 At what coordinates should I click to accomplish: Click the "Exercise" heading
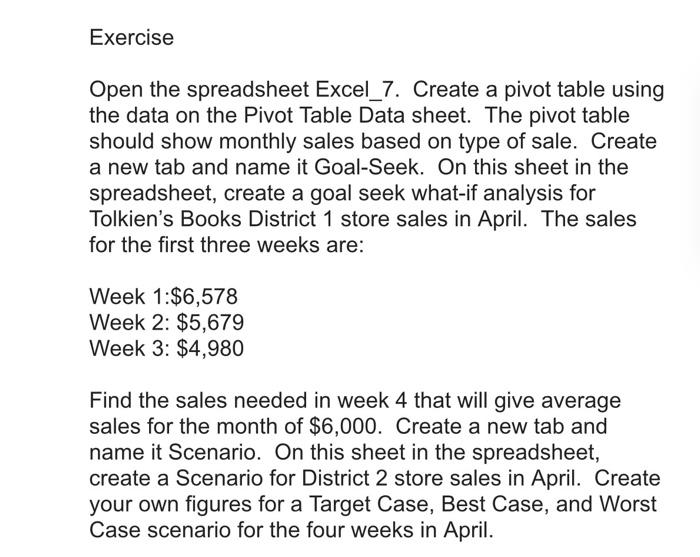pyautogui.click(x=131, y=37)
